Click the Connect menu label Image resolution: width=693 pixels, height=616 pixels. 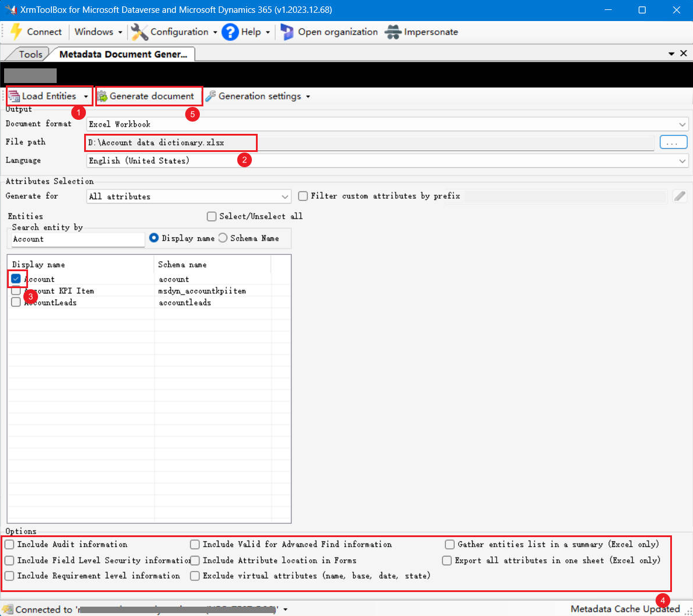tap(44, 32)
